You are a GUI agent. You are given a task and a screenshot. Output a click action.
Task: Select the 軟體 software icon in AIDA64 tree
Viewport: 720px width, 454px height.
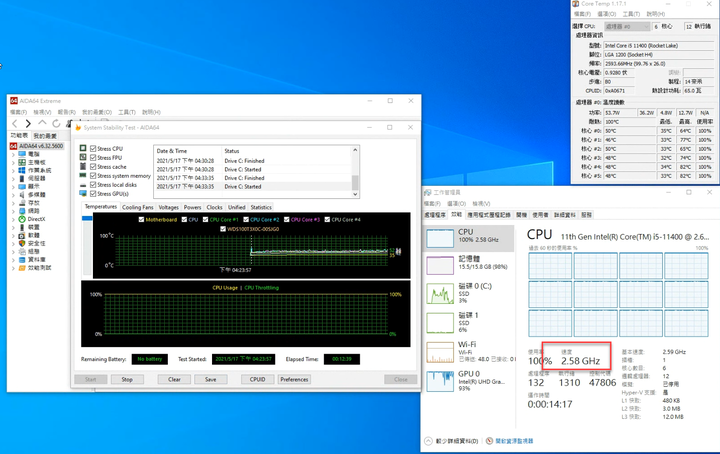click(x=22, y=235)
